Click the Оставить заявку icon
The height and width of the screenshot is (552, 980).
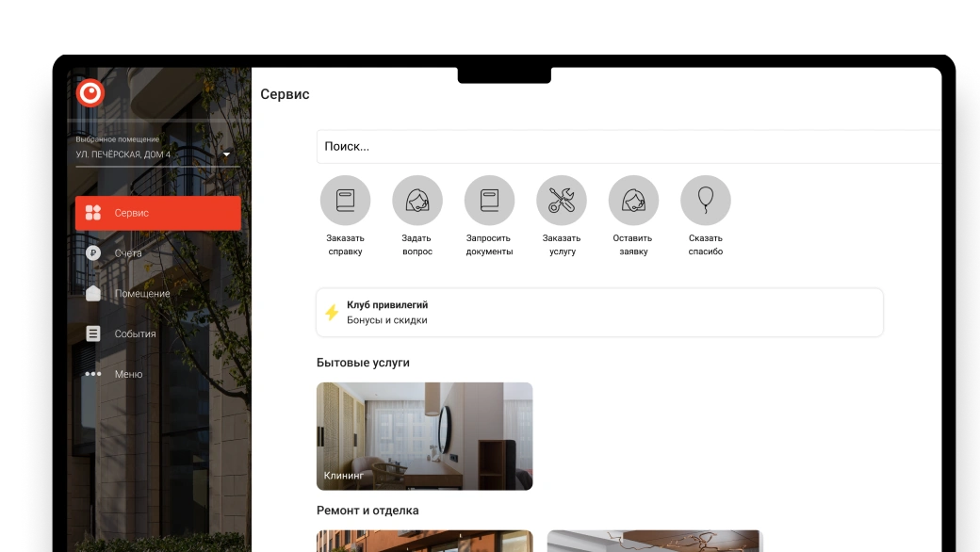tap(633, 200)
